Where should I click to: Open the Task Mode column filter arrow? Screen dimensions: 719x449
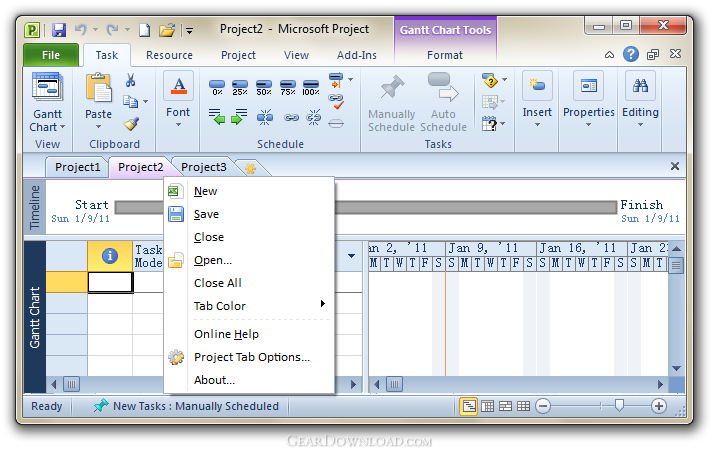pos(351,256)
